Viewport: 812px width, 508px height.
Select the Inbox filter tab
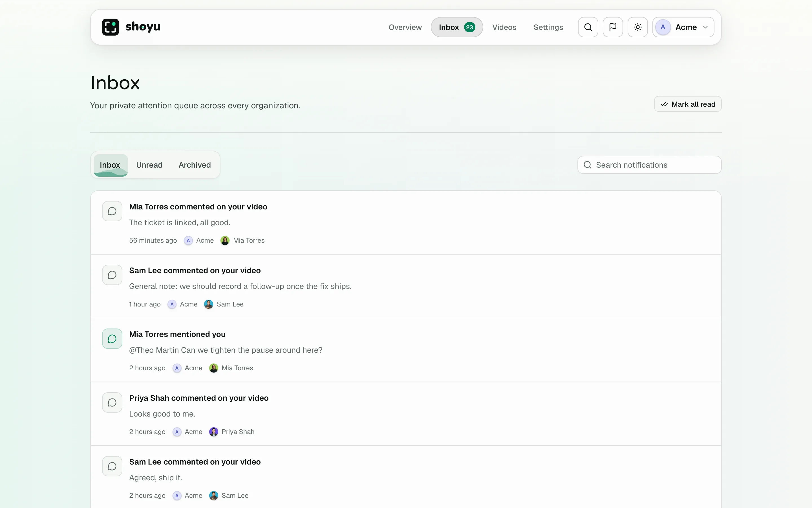tap(111, 165)
